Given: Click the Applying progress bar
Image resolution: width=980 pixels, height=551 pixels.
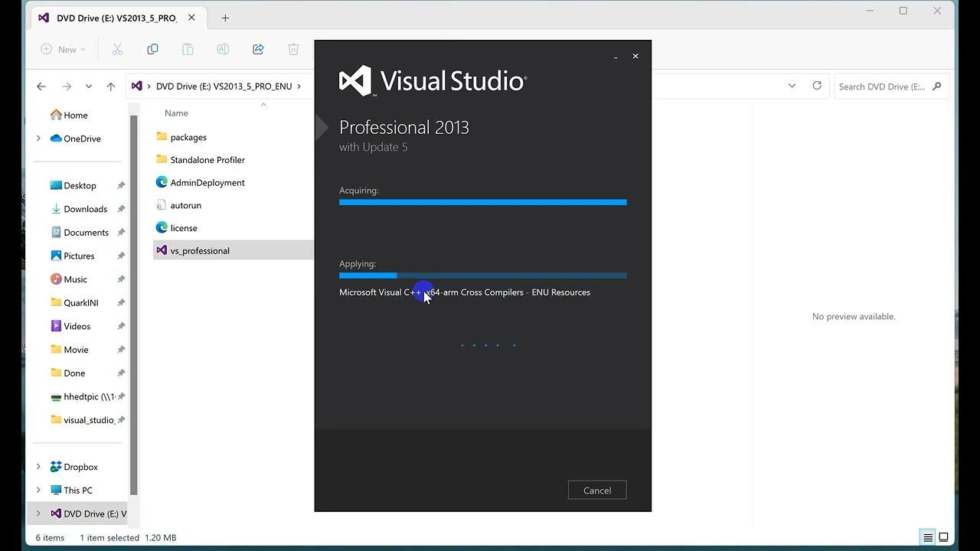Looking at the screenshot, I should coord(482,275).
